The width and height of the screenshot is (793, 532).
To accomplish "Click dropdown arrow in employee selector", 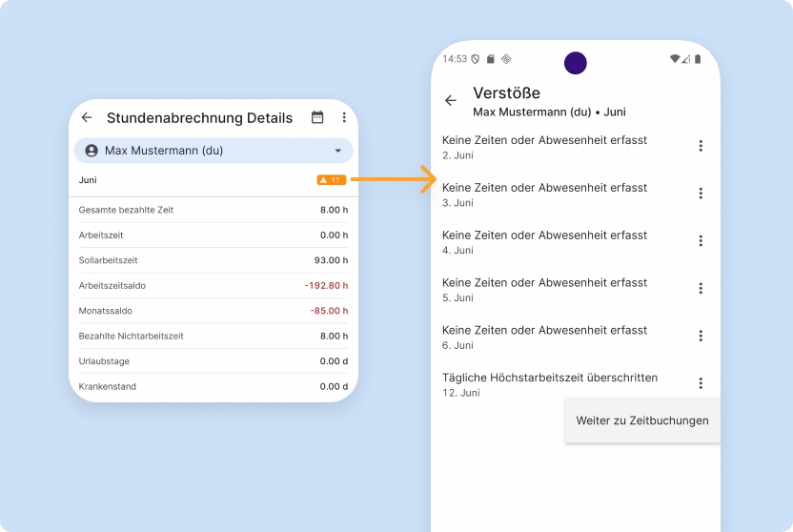I will pos(337,151).
